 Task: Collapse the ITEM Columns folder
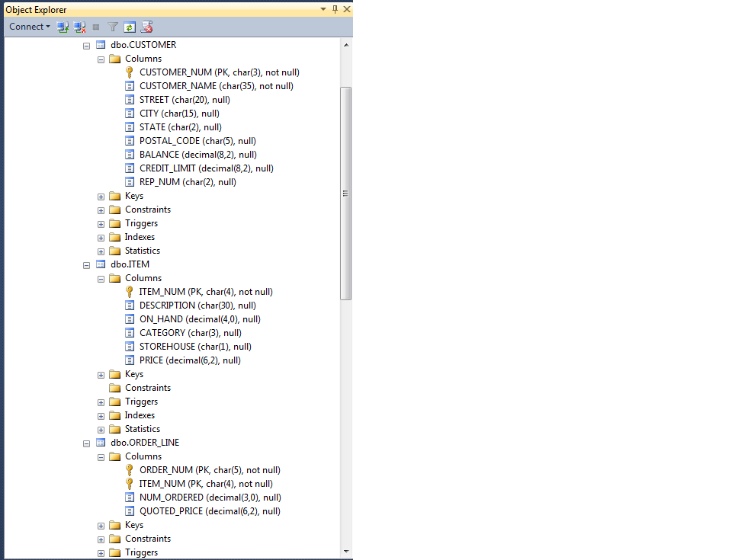pos(101,279)
